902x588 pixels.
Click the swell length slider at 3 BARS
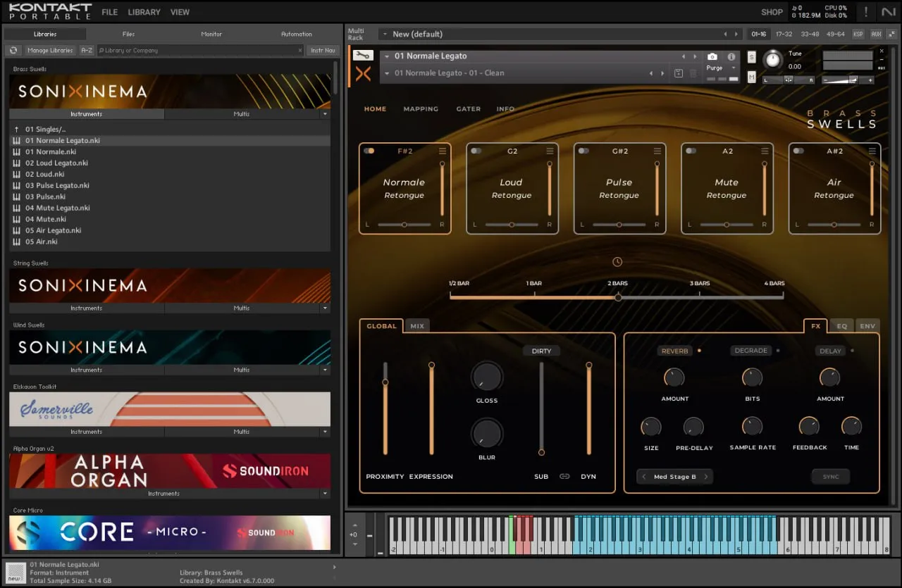click(700, 297)
